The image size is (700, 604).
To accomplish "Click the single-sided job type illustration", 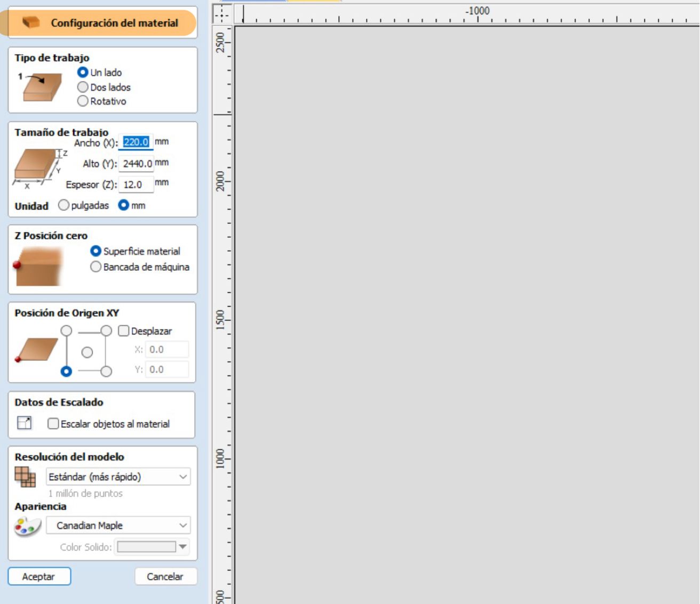I will coord(40,86).
